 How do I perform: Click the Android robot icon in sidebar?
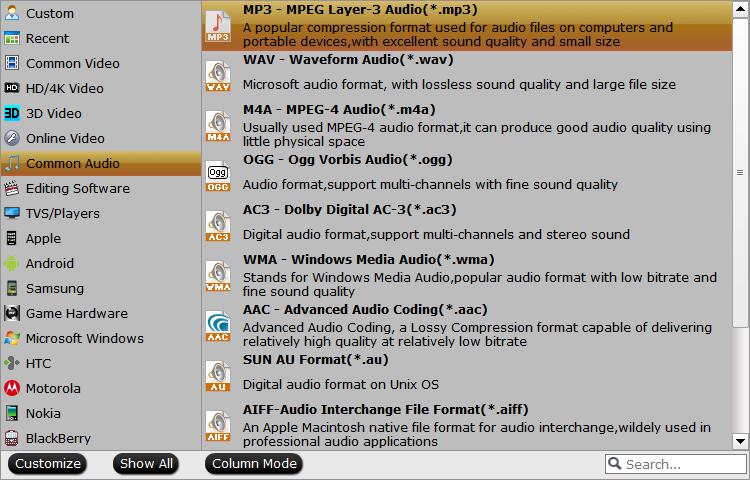tap(12, 264)
